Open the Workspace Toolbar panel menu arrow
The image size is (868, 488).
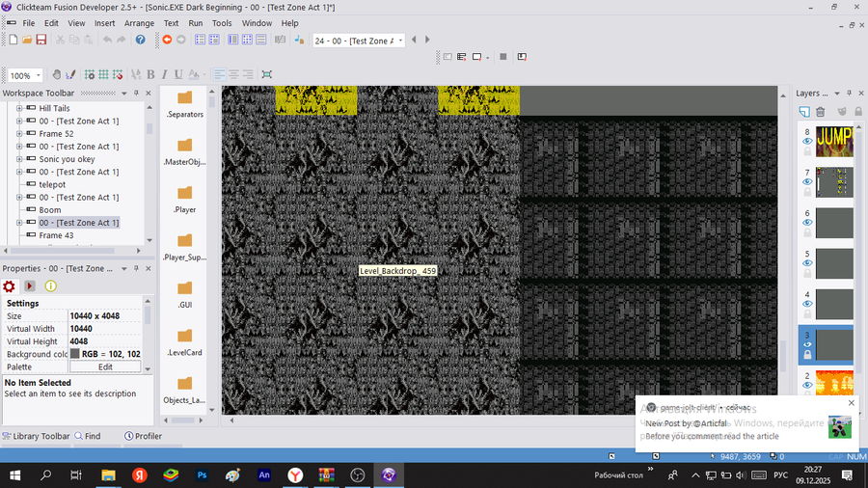124,93
